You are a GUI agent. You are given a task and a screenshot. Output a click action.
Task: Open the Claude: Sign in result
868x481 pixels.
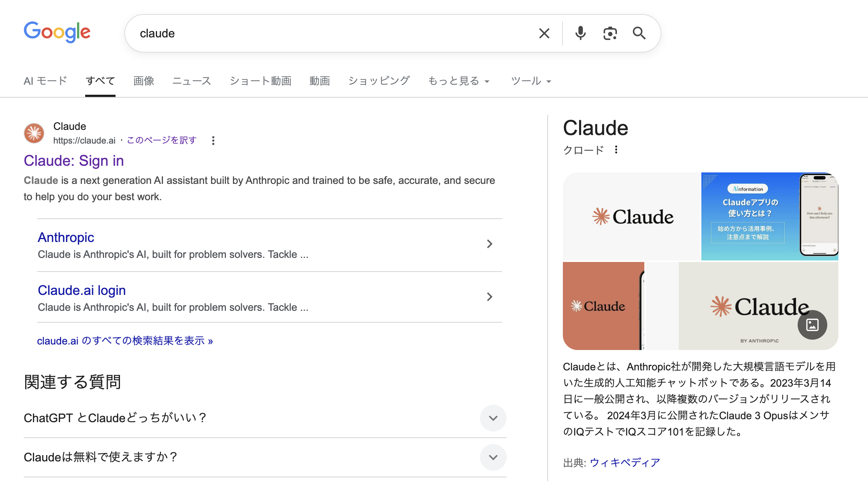pyautogui.click(x=74, y=161)
